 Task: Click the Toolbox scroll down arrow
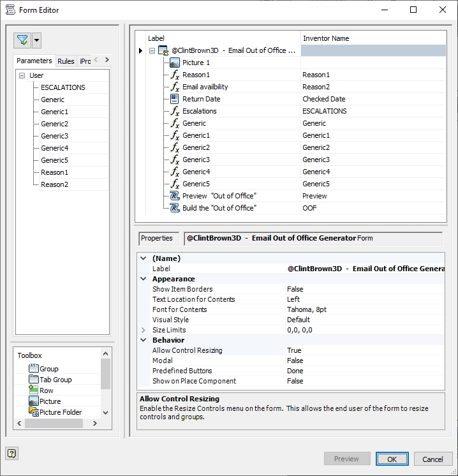(x=106, y=413)
